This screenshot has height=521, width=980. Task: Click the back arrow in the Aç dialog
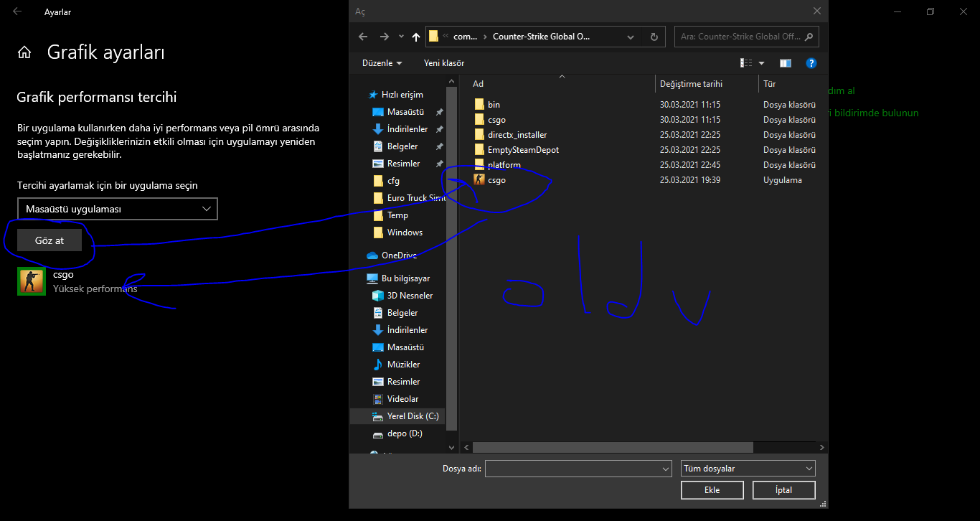[x=363, y=37]
